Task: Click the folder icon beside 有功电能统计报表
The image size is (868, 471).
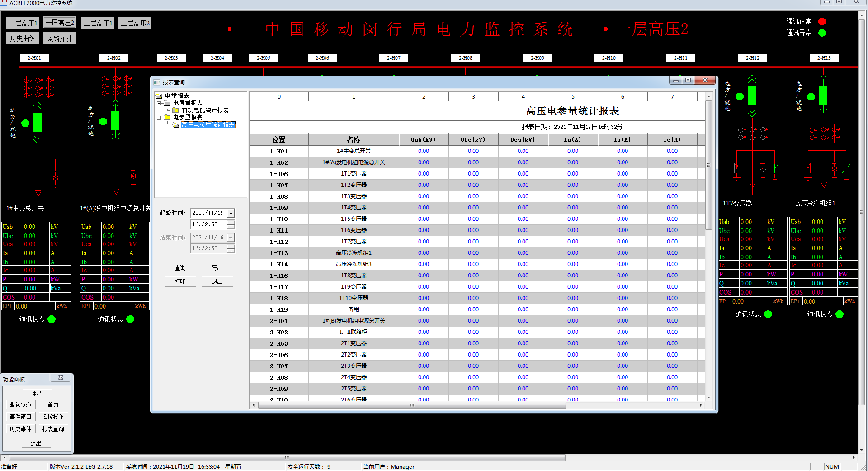Action: pos(176,110)
